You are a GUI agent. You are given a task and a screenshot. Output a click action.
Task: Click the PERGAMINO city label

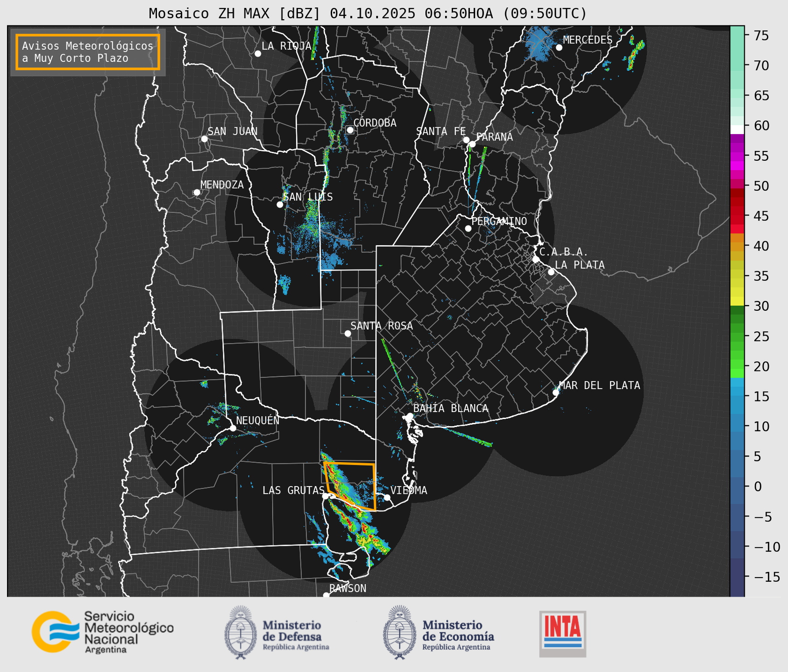click(499, 221)
